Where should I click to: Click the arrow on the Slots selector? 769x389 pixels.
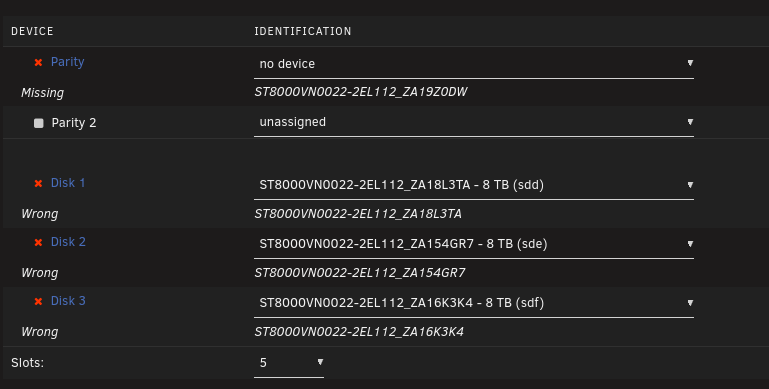pyautogui.click(x=320, y=362)
